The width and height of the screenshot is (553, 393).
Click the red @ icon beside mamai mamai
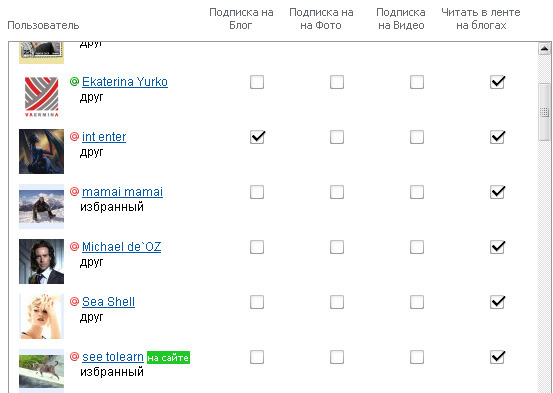pos(74,192)
